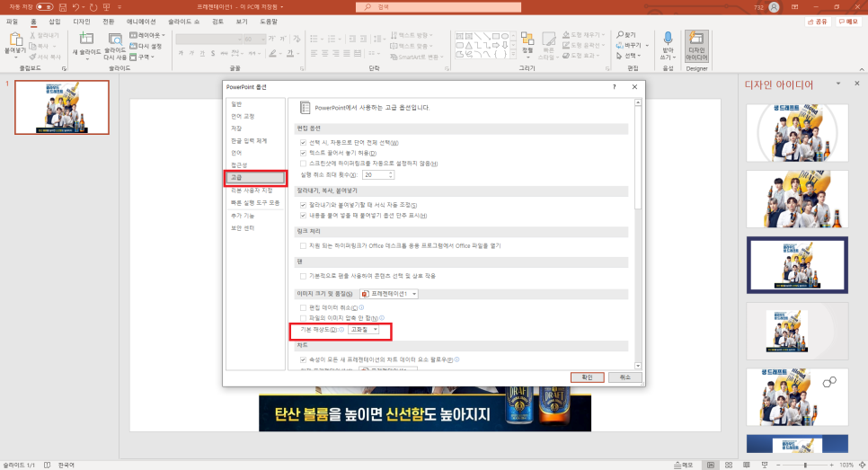This screenshot has width=868, height=470.
Task: Click the 받아쓰기 (Dictate) microphone icon
Action: coord(668,39)
